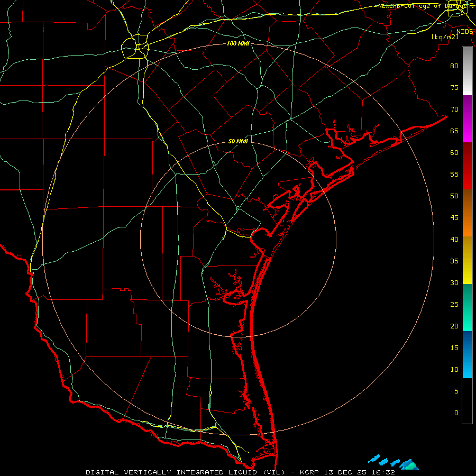This screenshot has width=476, height=476.
Task: Click the scale value 5
Action: coord(456,391)
